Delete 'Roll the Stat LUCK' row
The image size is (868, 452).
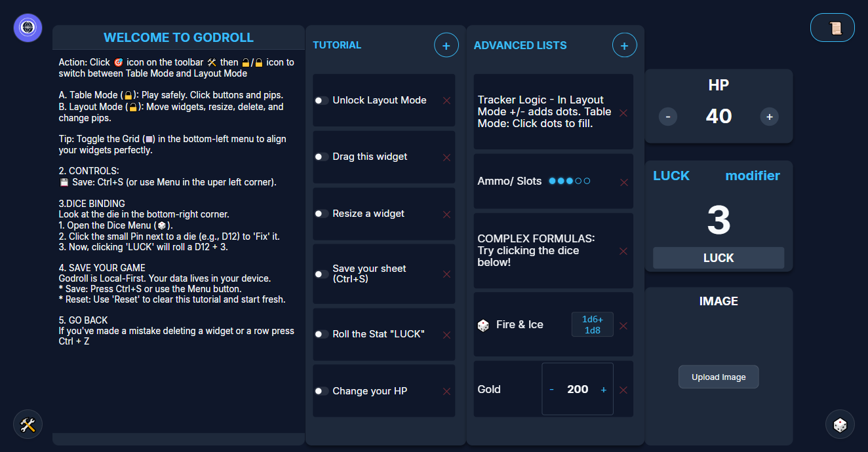pyautogui.click(x=446, y=335)
